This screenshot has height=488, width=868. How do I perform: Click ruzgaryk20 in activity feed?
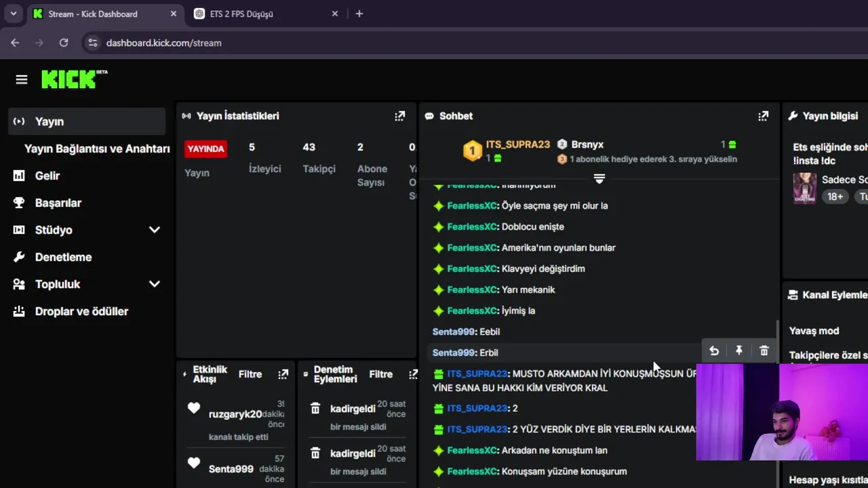[235, 414]
